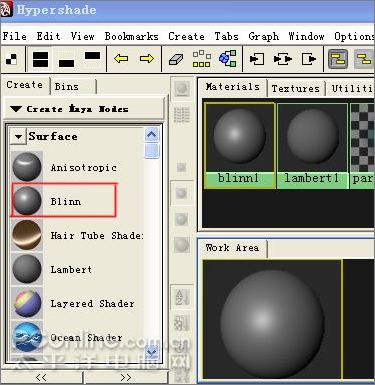Click the Ocean Shader label text
Screen dimensions: 375x385
point(86,337)
